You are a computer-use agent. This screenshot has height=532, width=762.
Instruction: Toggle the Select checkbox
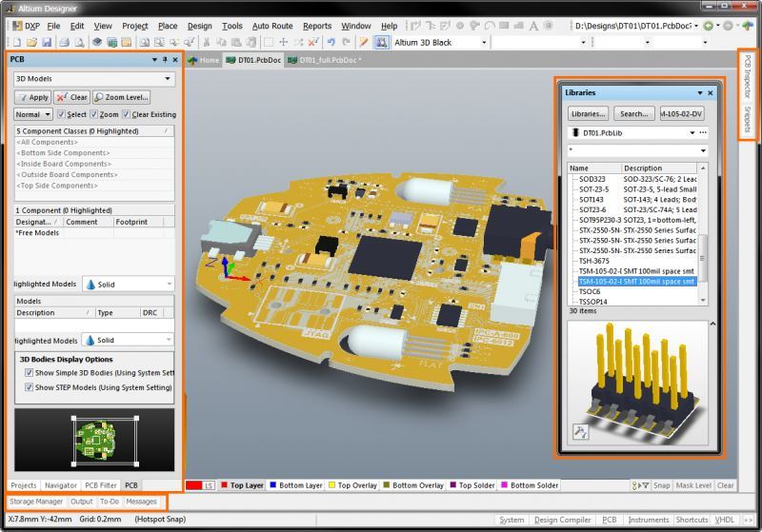(62, 114)
